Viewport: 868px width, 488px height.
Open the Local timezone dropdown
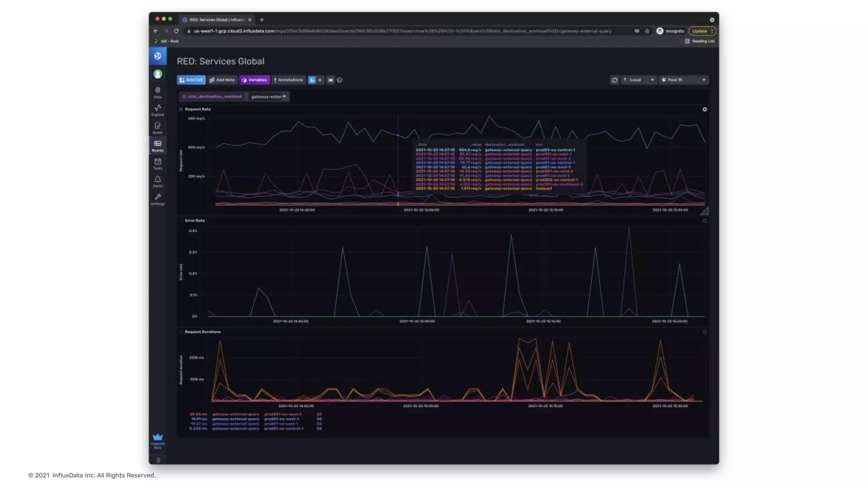point(639,80)
